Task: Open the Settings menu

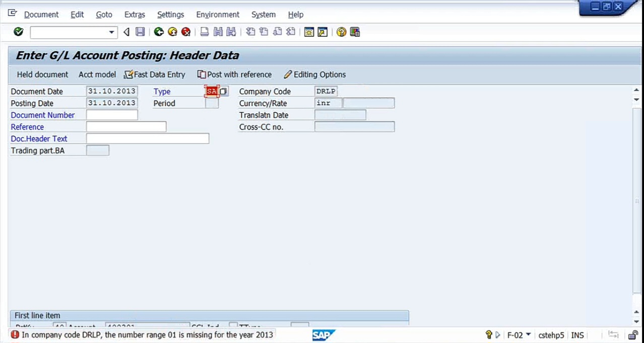Action: [x=170, y=15]
